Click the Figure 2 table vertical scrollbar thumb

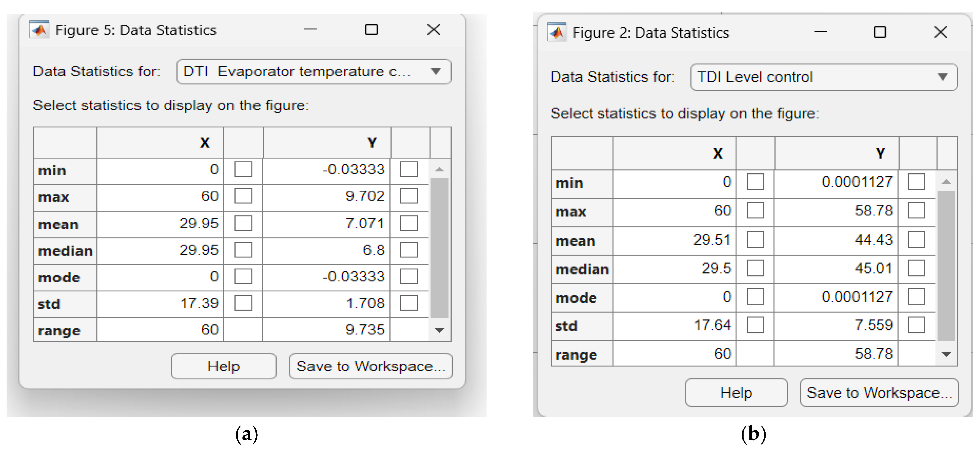(x=946, y=266)
